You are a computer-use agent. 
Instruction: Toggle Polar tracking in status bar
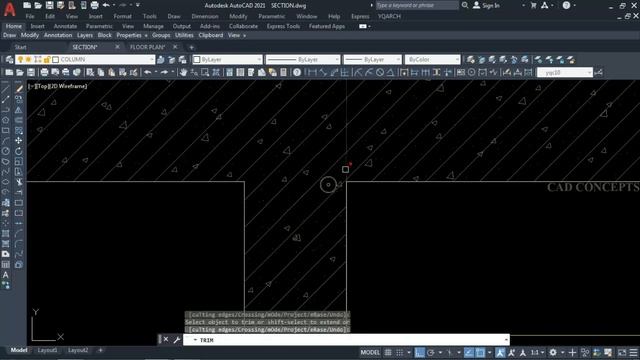pyautogui.click(x=431, y=352)
